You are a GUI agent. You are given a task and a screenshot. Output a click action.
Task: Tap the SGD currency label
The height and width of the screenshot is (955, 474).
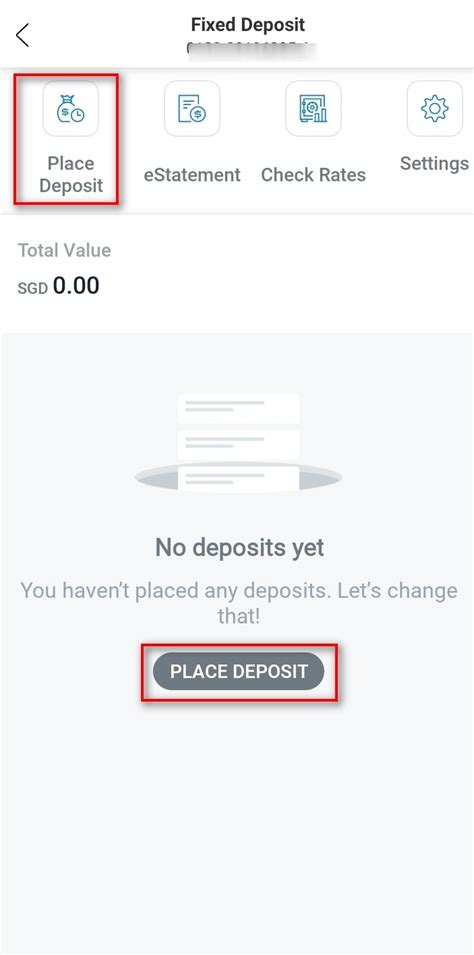click(x=33, y=288)
